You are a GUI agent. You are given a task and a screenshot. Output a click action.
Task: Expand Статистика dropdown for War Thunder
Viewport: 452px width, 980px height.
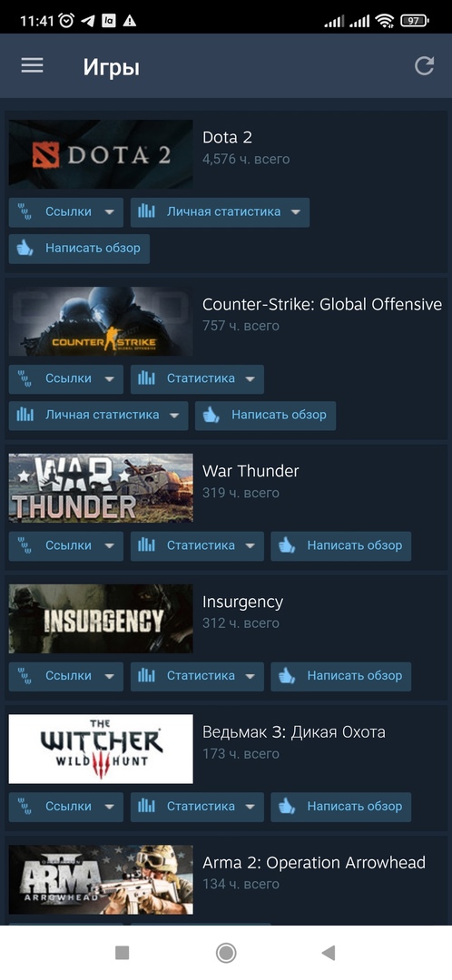[x=197, y=545]
